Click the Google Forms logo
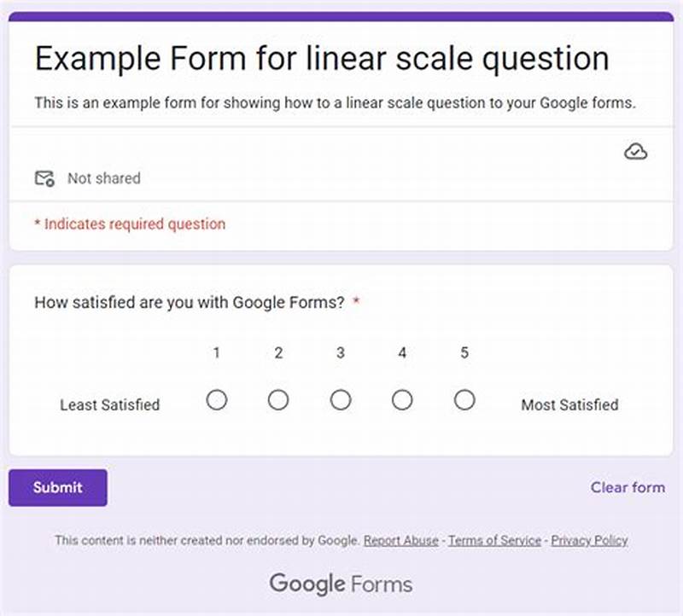This screenshot has height=616, width=683. (x=341, y=584)
